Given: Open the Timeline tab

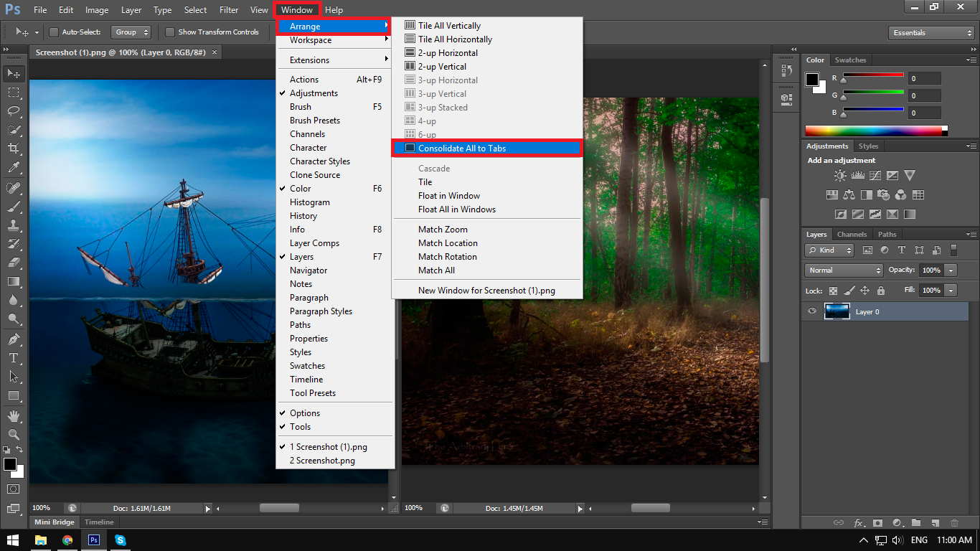Looking at the screenshot, I should click(99, 522).
